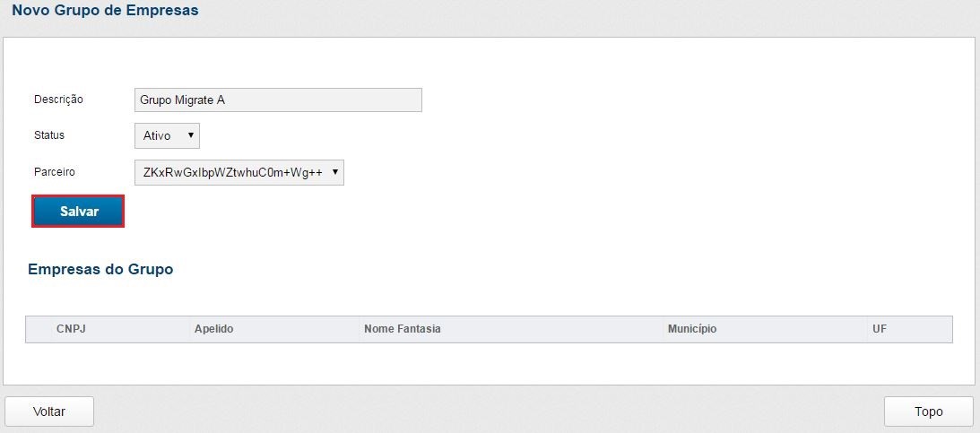Click the footer bar between Voltar and Topo

[x=489, y=411]
